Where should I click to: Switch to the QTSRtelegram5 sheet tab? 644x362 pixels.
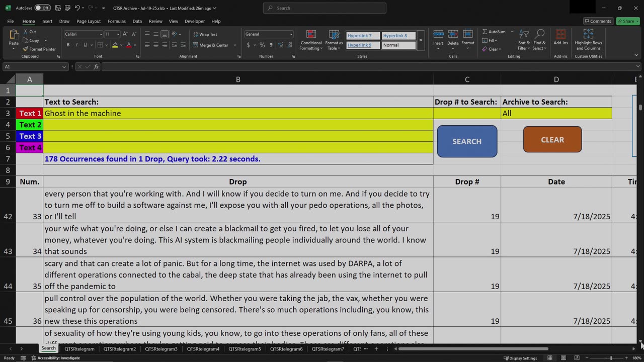[x=245, y=348]
